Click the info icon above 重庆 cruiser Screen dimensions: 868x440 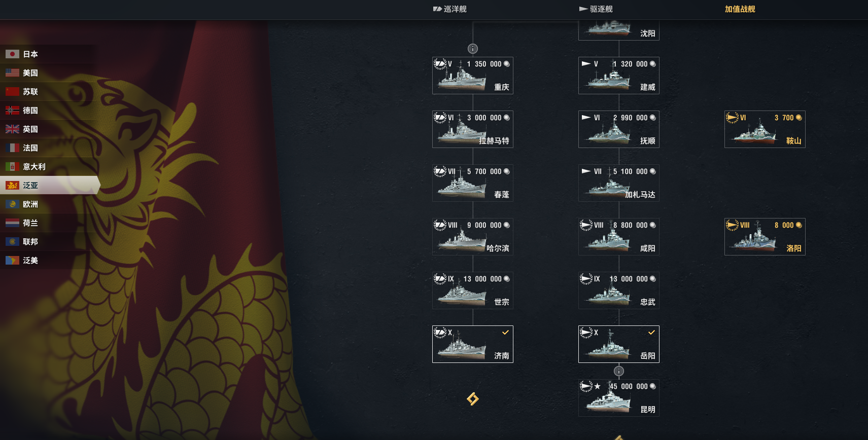click(x=473, y=49)
